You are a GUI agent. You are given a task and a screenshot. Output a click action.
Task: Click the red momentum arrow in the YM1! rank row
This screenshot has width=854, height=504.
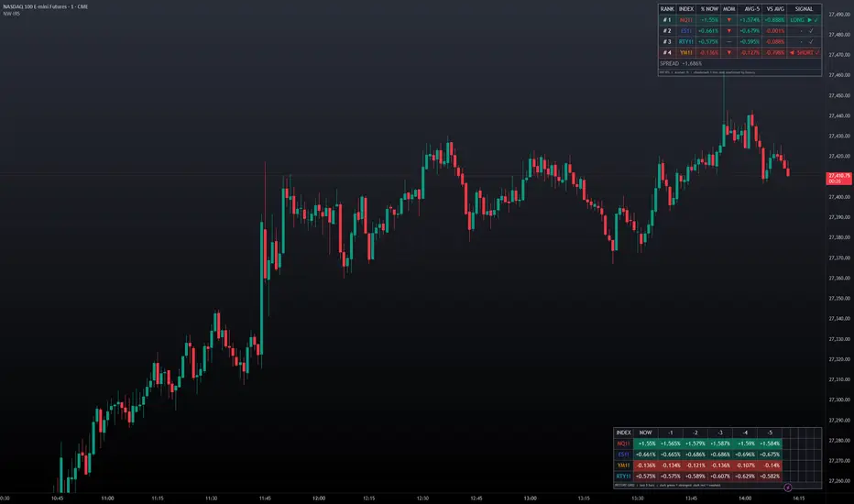(x=729, y=53)
